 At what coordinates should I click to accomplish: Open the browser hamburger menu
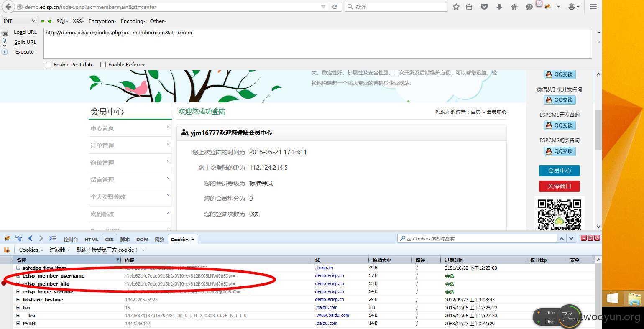[x=593, y=7]
